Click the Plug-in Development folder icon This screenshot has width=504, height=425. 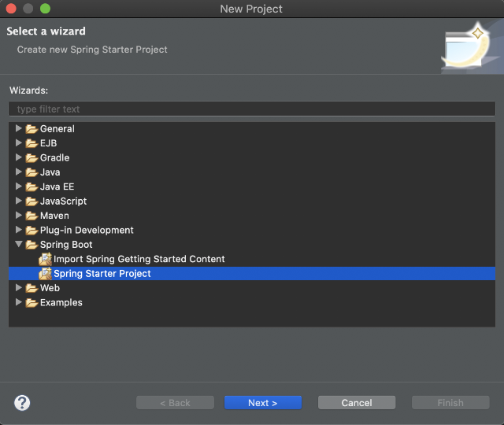31,230
